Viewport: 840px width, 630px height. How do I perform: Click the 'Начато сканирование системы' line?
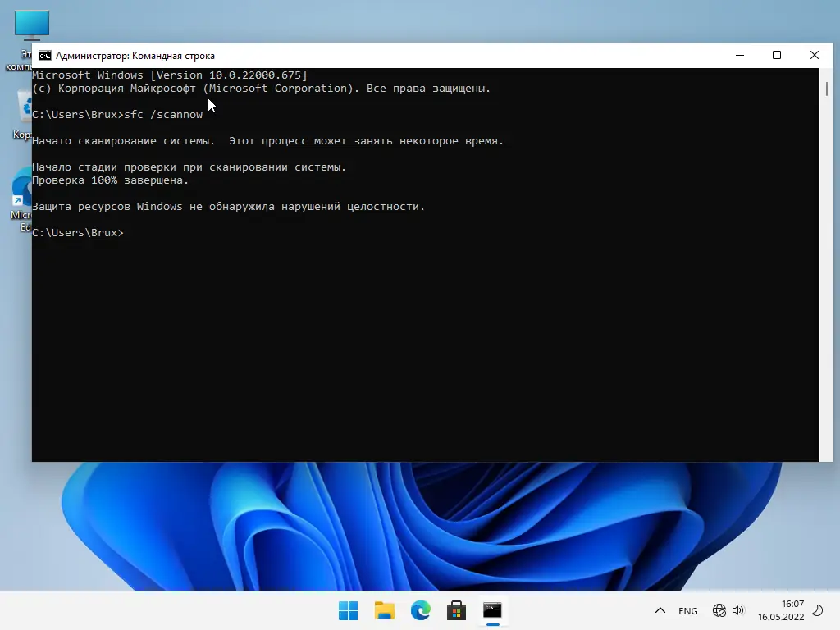(268, 141)
